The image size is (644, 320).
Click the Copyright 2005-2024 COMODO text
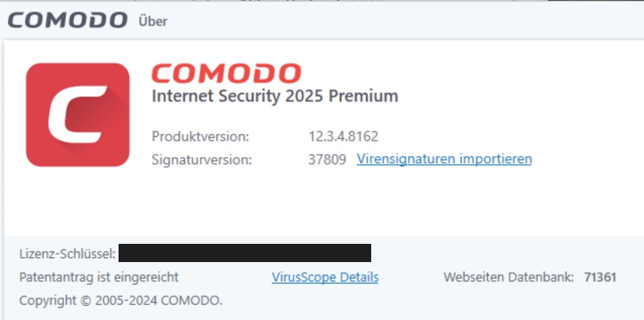pyautogui.click(x=121, y=300)
